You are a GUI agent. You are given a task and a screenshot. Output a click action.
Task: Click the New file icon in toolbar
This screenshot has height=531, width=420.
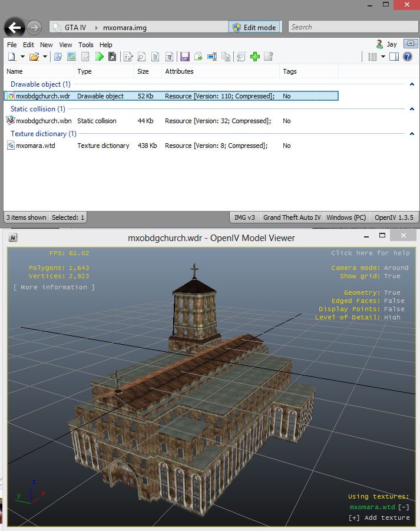(x=12, y=57)
